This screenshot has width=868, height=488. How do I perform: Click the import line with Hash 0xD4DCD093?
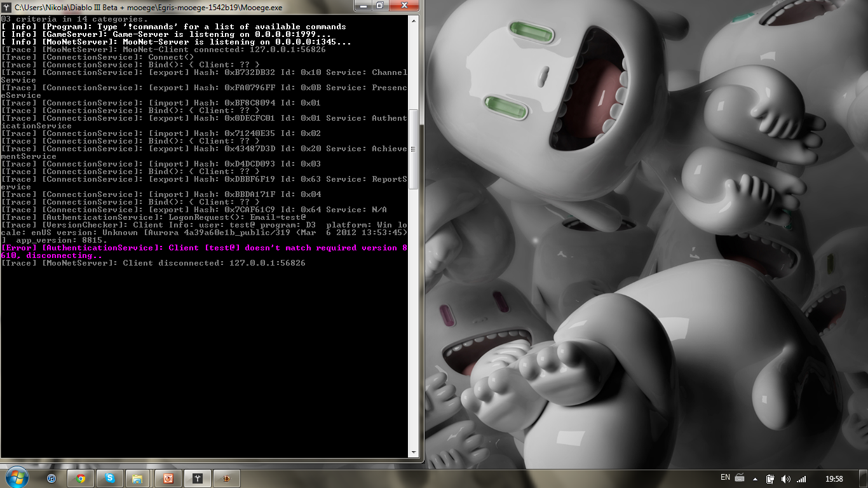161,164
